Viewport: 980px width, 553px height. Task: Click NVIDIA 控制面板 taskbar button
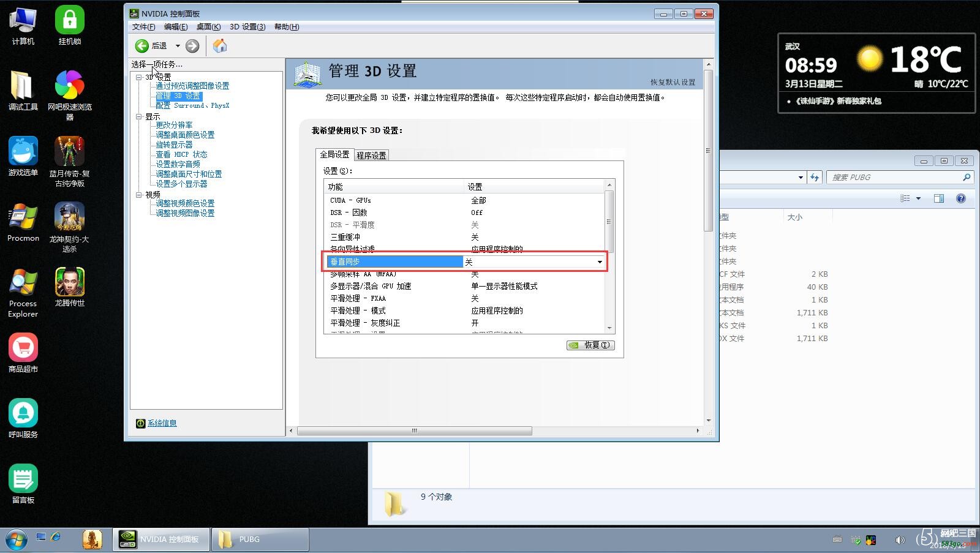(x=161, y=540)
